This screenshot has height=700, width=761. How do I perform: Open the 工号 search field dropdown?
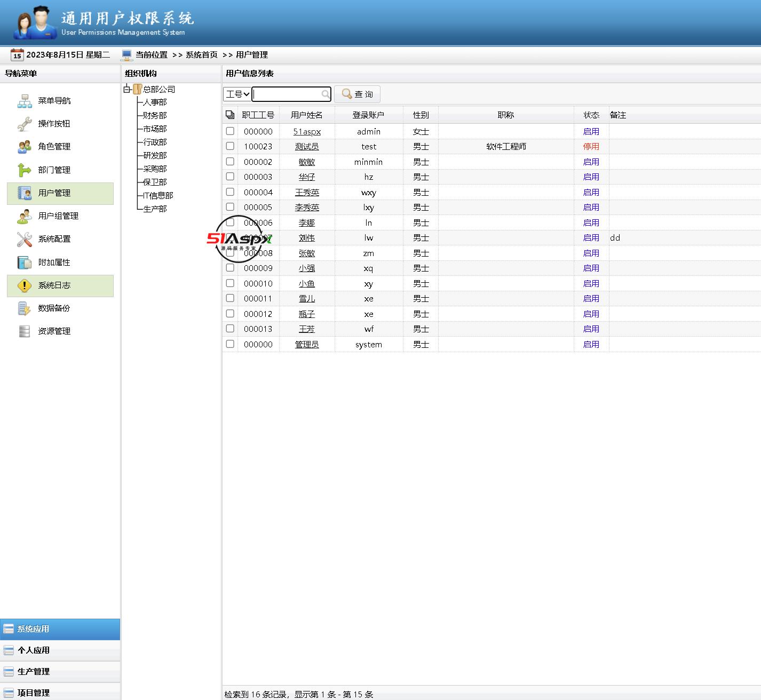(237, 94)
